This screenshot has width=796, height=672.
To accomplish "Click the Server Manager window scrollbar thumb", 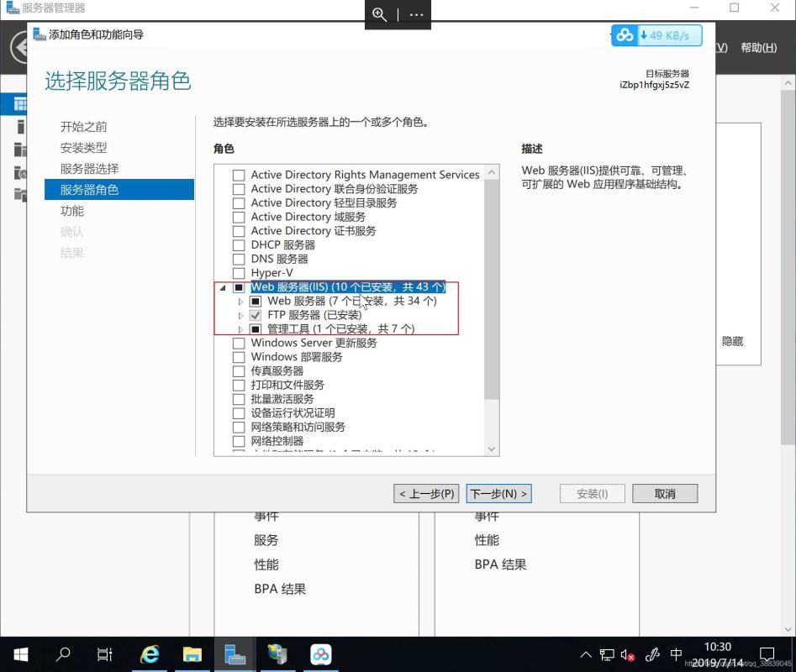I will tap(788, 267).
